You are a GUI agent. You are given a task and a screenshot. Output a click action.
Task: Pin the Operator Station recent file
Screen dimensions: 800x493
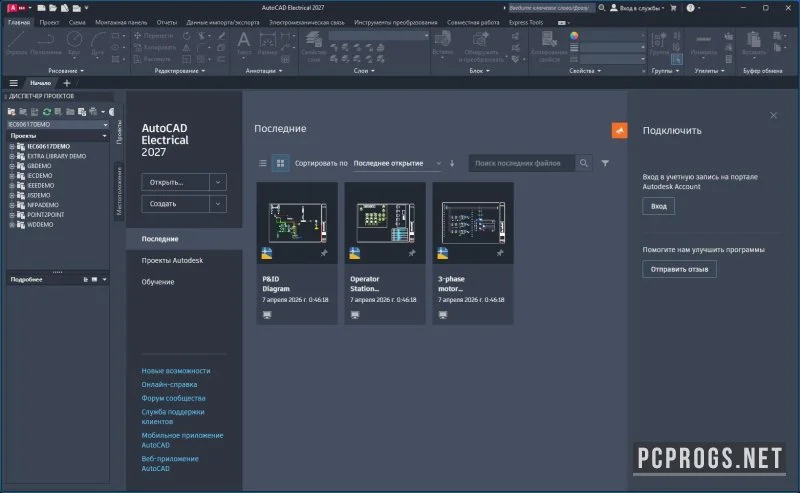(x=412, y=253)
